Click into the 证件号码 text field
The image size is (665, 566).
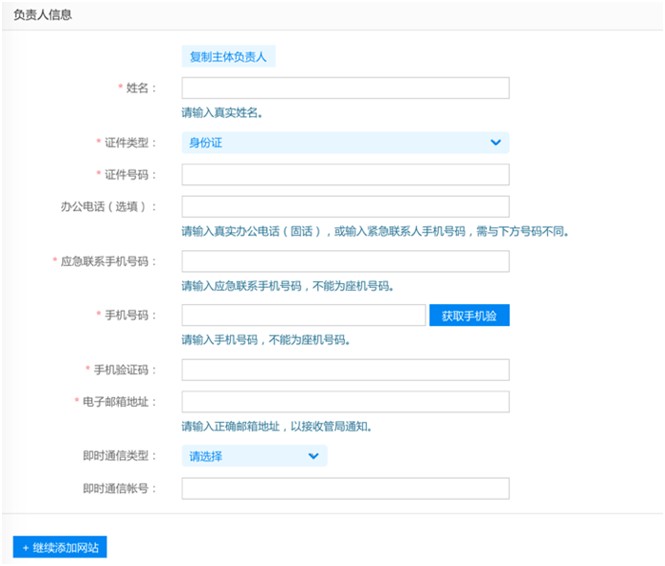pyautogui.click(x=345, y=175)
